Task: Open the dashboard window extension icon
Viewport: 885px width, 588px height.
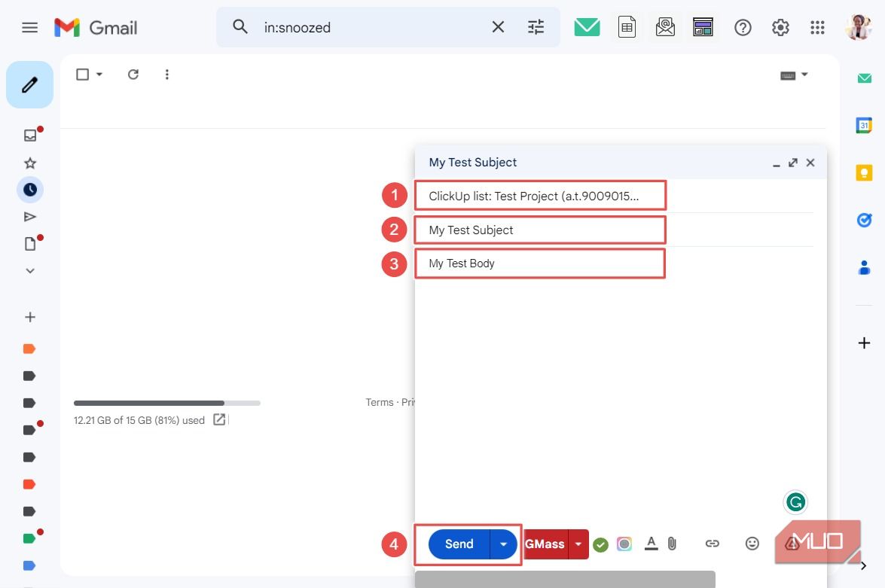Action: (703, 26)
